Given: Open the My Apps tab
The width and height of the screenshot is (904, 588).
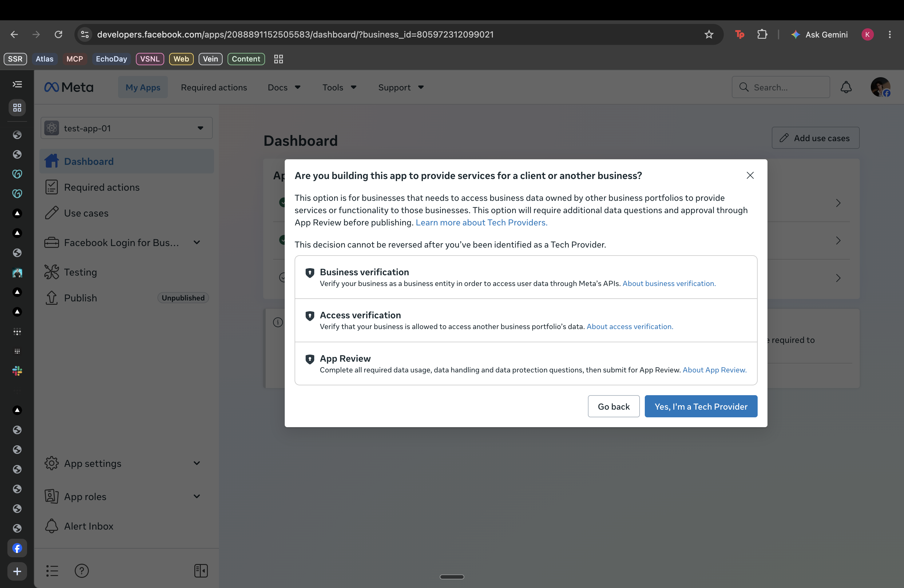Looking at the screenshot, I should (x=143, y=87).
